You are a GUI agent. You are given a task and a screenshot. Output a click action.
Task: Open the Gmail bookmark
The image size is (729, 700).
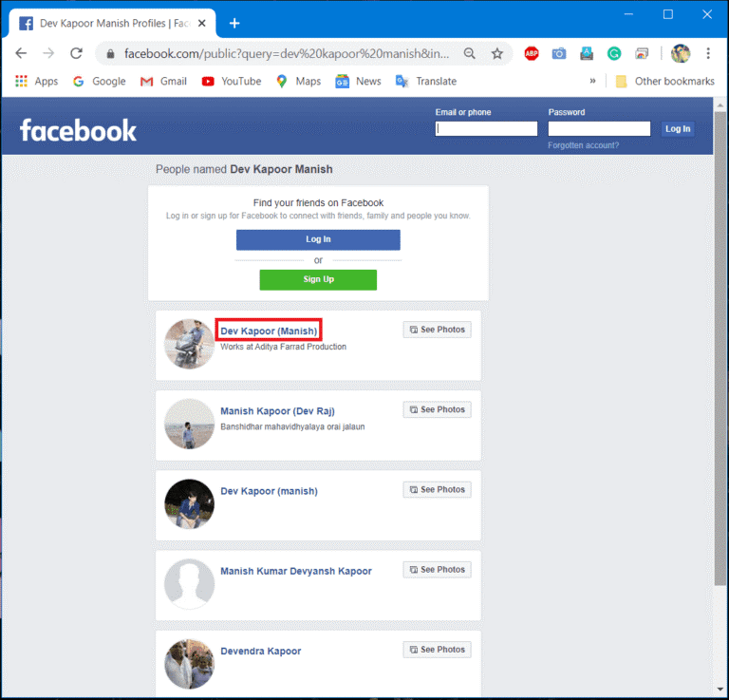click(x=163, y=82)
